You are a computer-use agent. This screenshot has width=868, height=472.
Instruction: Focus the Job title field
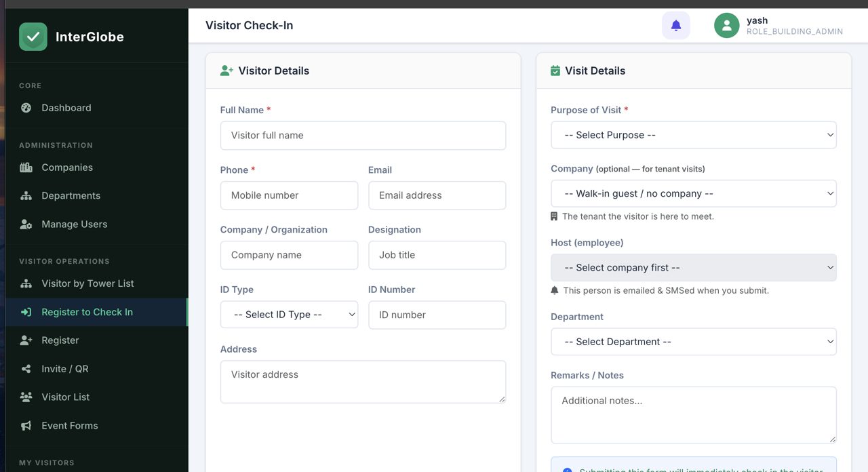[x=437, y=255]
